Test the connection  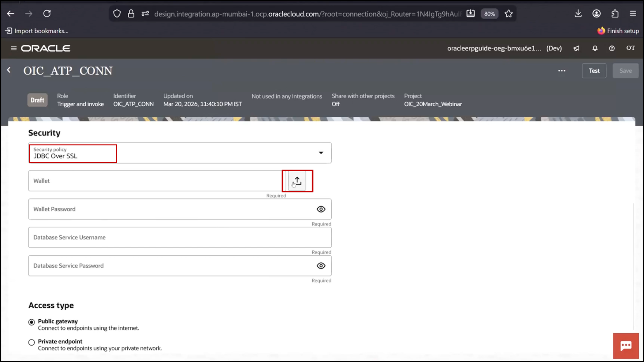pyautogui.click(x=594, y=71)
